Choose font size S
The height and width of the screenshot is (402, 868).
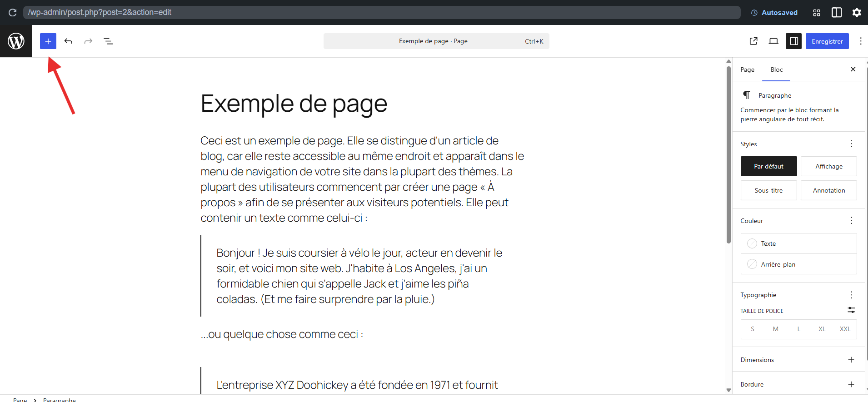click(753, 329)
